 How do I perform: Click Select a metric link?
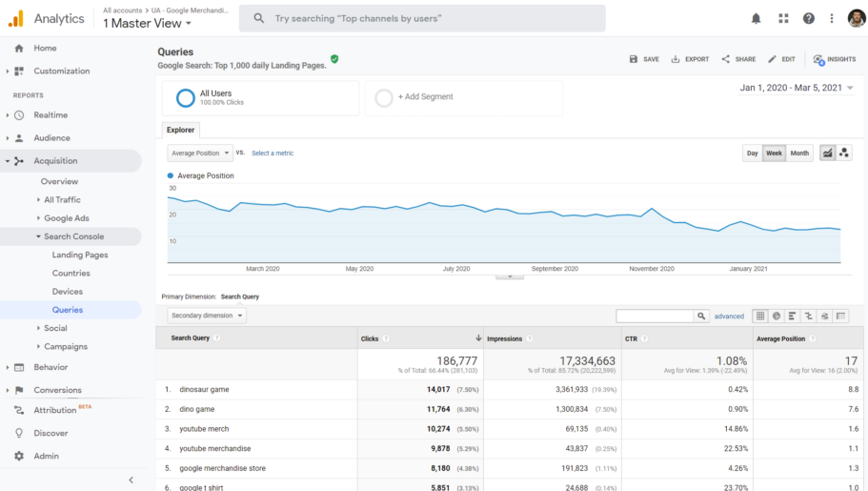coord(273,153)
